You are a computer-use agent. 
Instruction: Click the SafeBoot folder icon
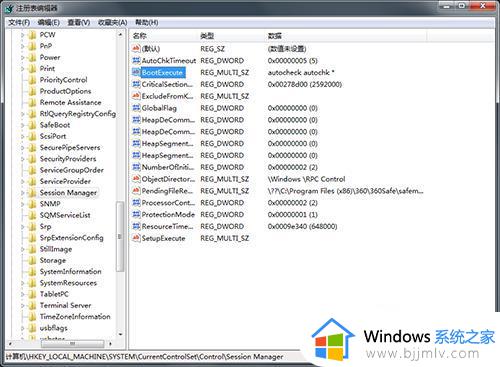[x=32, y=125]
